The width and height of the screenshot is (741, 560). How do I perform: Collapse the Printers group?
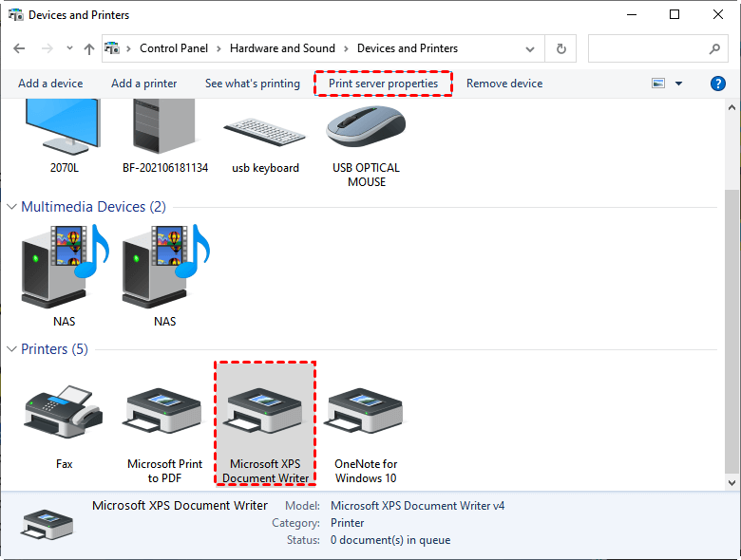click(11, 349)
